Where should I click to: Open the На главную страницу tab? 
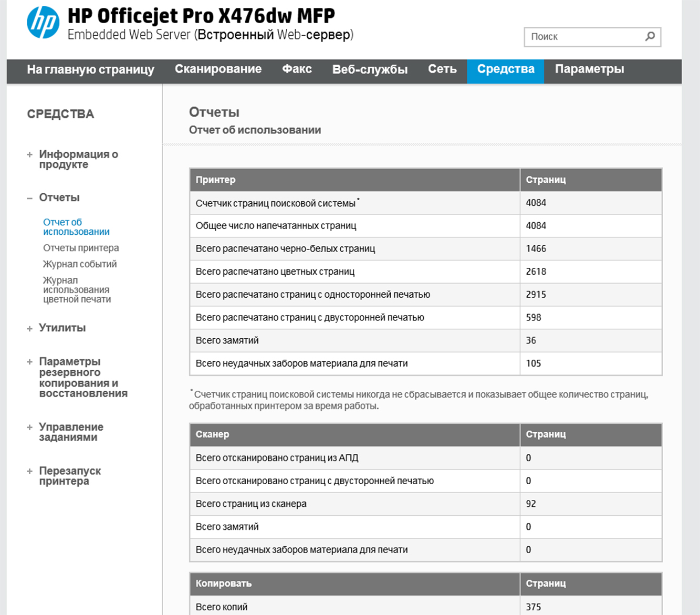click(91, 69)
